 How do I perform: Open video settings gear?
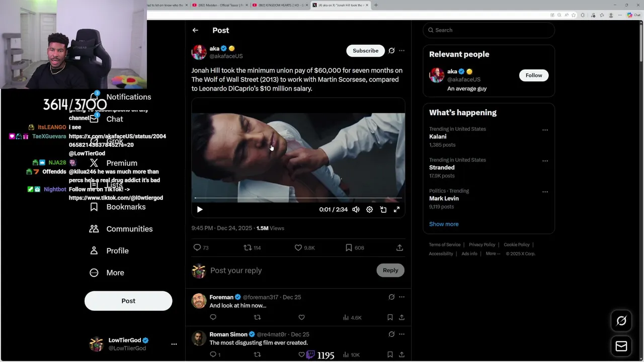369,210
